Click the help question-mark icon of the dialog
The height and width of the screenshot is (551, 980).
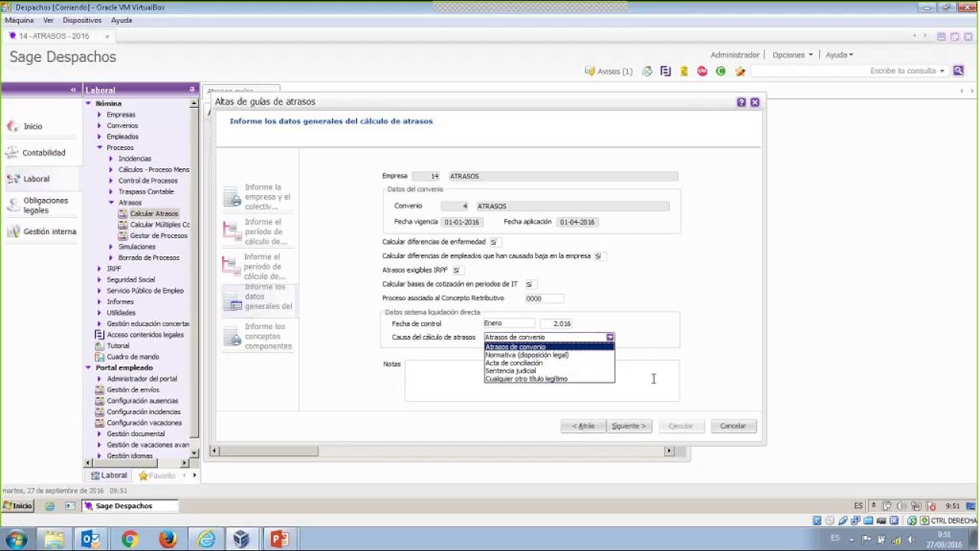coord(741,102)
